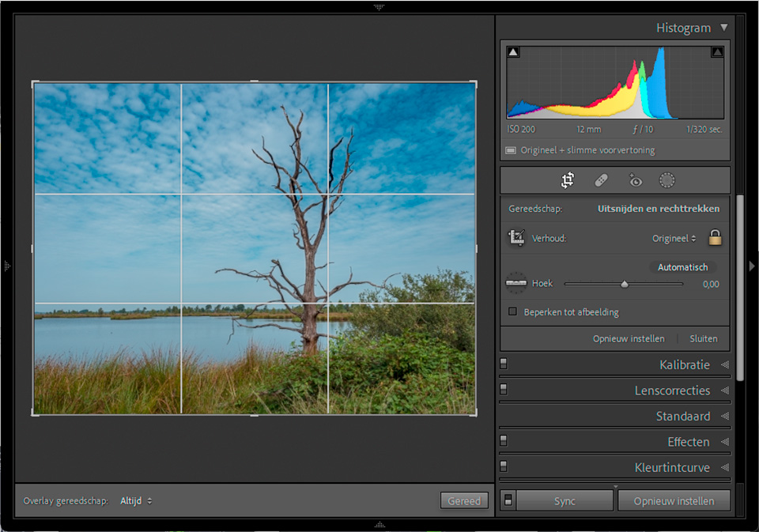Toggle the Kleurtintcurve panel switch
Viewport: 759px width, 532px height.
(504, 466)
